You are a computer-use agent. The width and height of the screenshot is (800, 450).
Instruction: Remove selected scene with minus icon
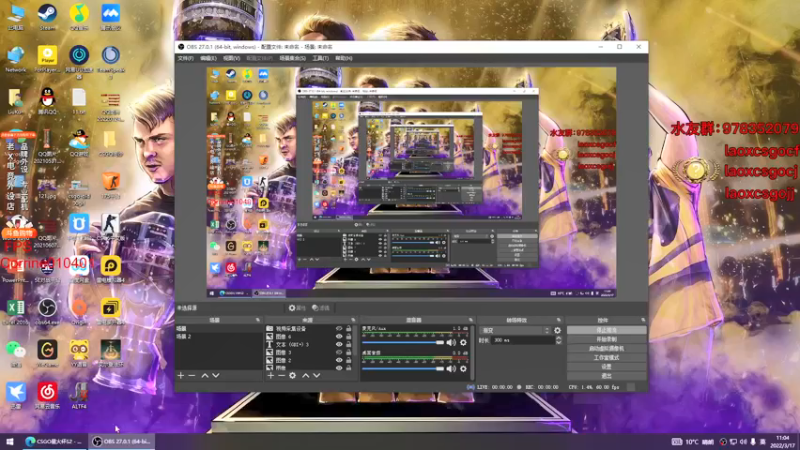192,376
